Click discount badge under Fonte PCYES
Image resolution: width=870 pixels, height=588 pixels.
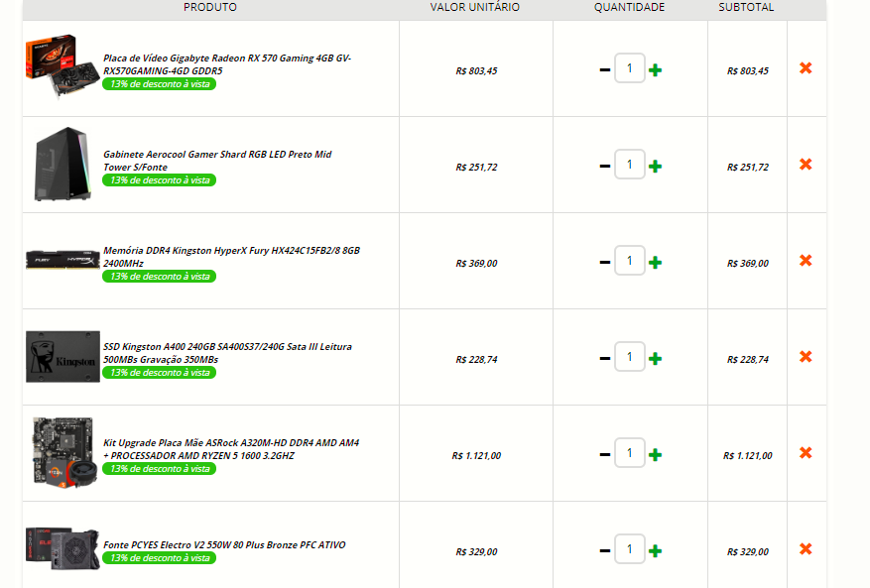[160, 558]
